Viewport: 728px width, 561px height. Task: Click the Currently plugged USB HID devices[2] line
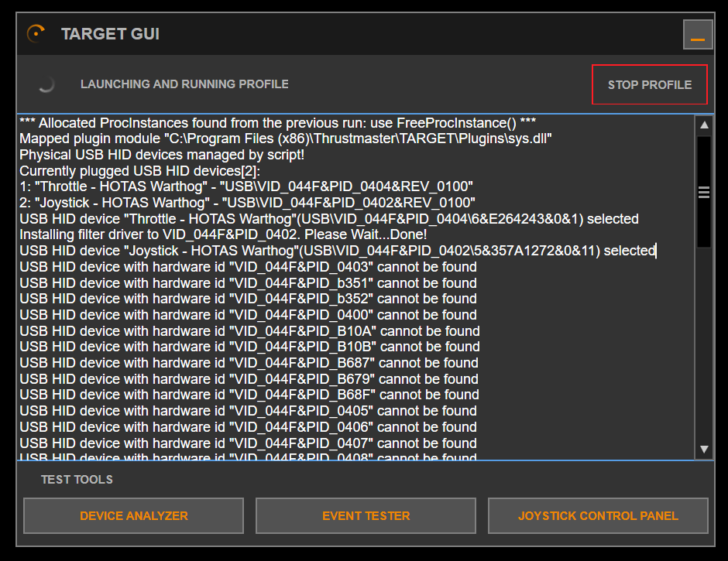(139, 171)
